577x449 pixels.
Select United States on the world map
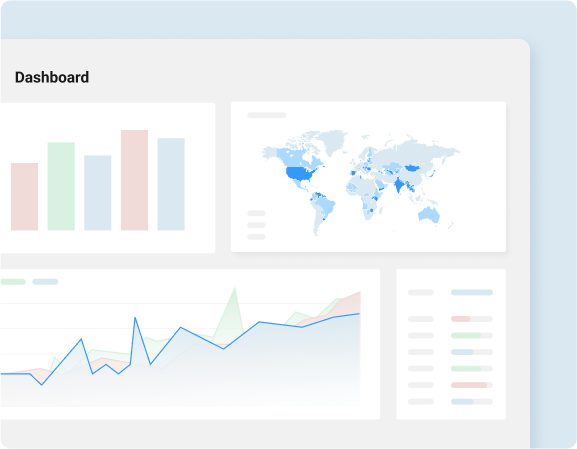[x=300, y=173]
